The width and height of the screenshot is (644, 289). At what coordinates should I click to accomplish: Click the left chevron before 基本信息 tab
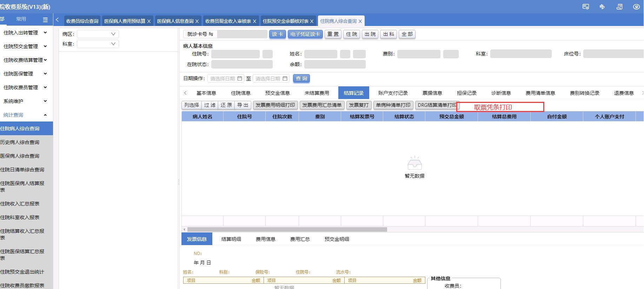point(185,93)
